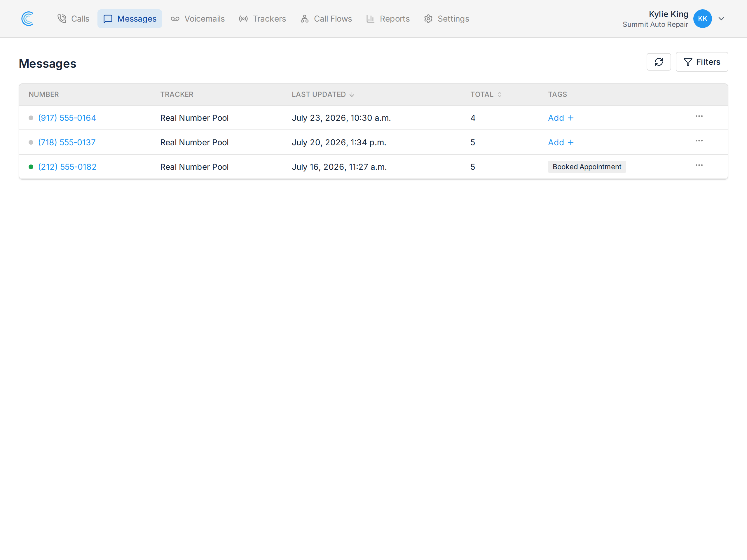Click the Number column header
747x560 pixels.
point(43,94)
